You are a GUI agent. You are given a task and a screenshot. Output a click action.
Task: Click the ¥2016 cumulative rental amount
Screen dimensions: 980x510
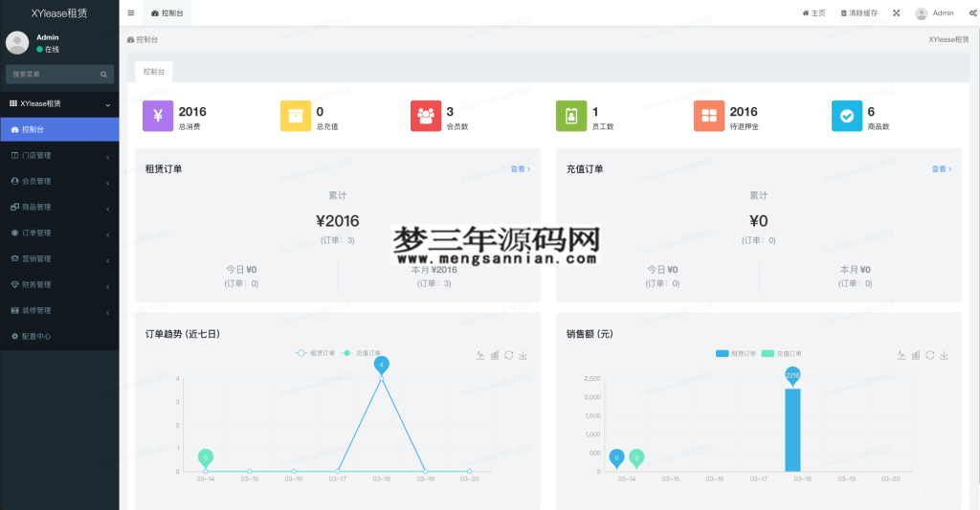(x=338, y=221)
